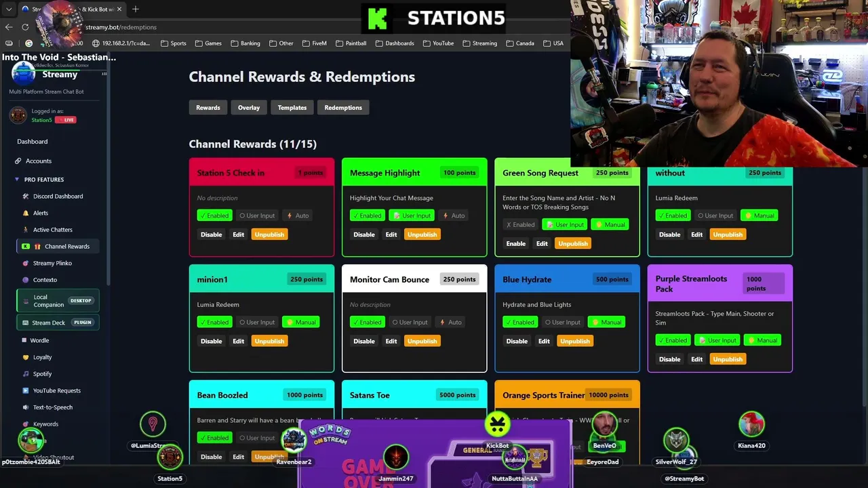The image size is (868, 488).
Task: Click the Accounts link icon
Action: [18, 161]
